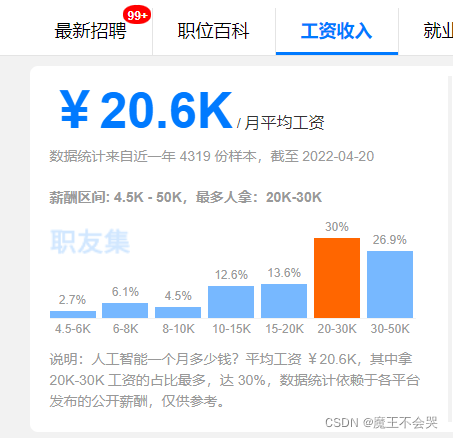The height and width of the screenshot is (438, 453).
Task: Click the 10-15K axis label
Action: 232,329
